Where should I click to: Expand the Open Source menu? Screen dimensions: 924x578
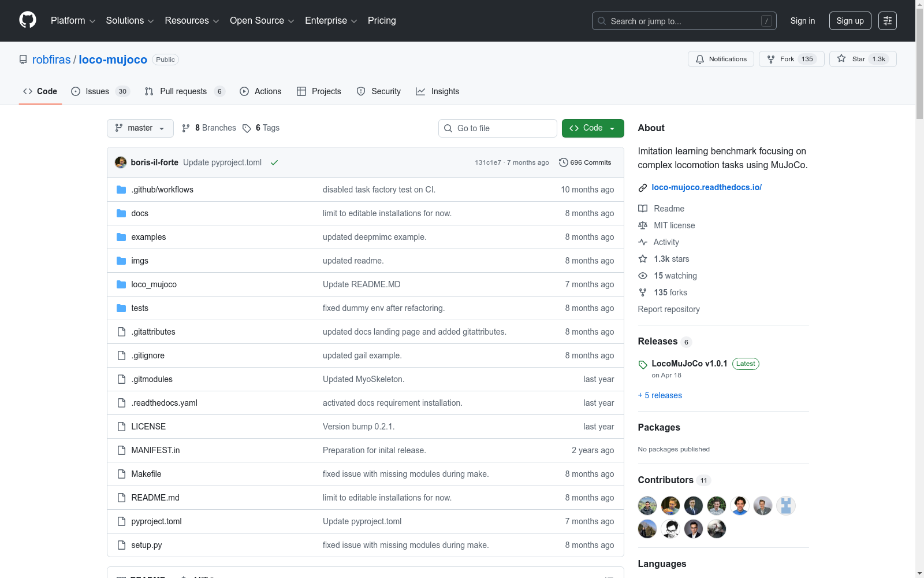tap(262, 21)
